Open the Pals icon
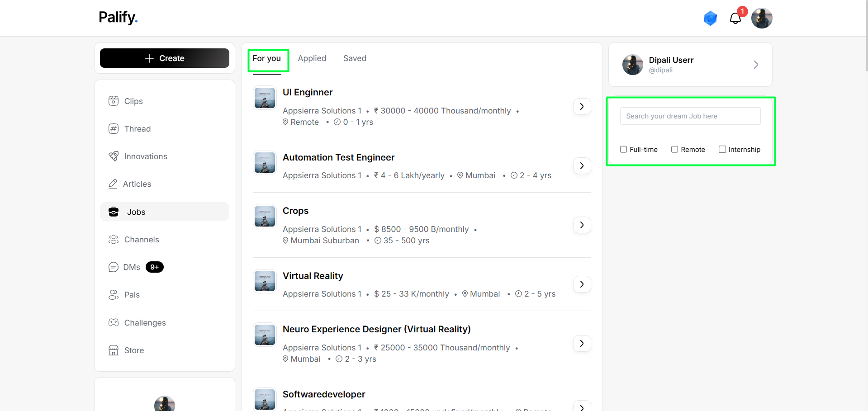The width and height of the screenshot is (868, 411). [x=114, y=295]
